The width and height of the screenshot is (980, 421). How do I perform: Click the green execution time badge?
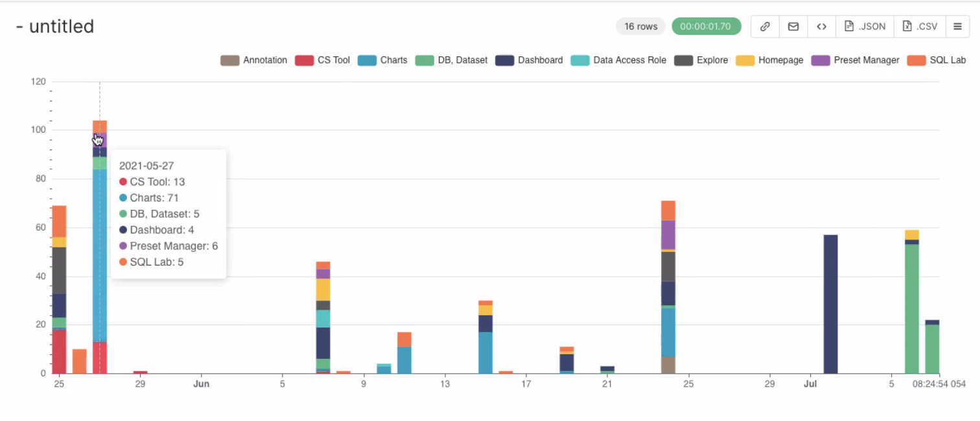(x=706, y=27)
